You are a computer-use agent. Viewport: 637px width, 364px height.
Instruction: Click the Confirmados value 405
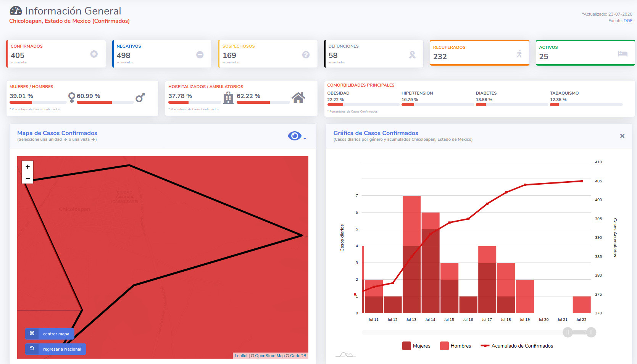18,55
